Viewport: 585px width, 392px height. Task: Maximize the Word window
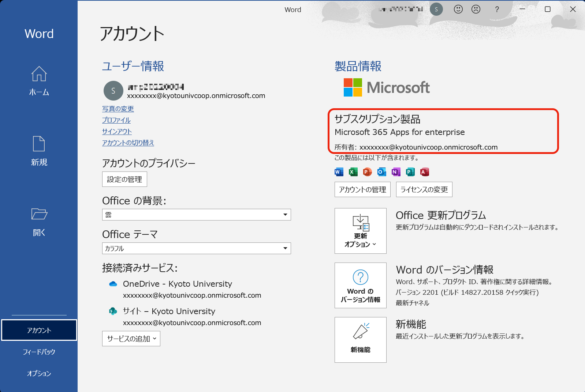click(x=548, y=9)
